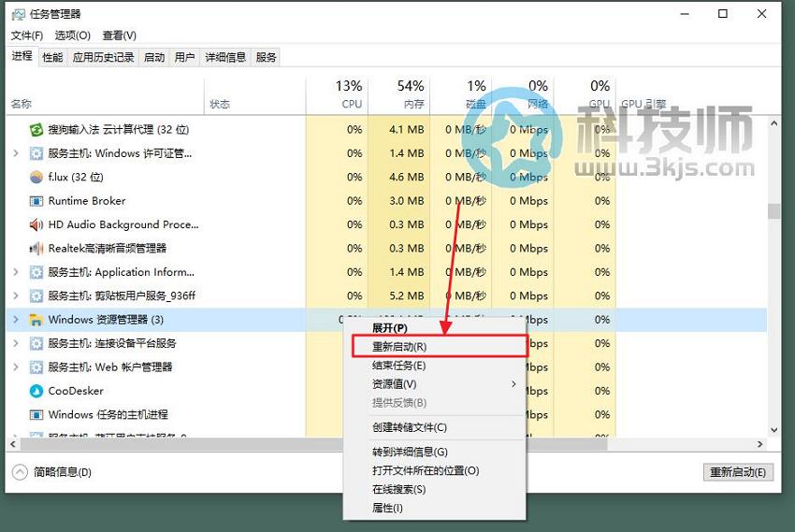Click the Realtek高清晰音频管理器 icon
The width and height of the screenshot is (795, 532).
[36, 249]
